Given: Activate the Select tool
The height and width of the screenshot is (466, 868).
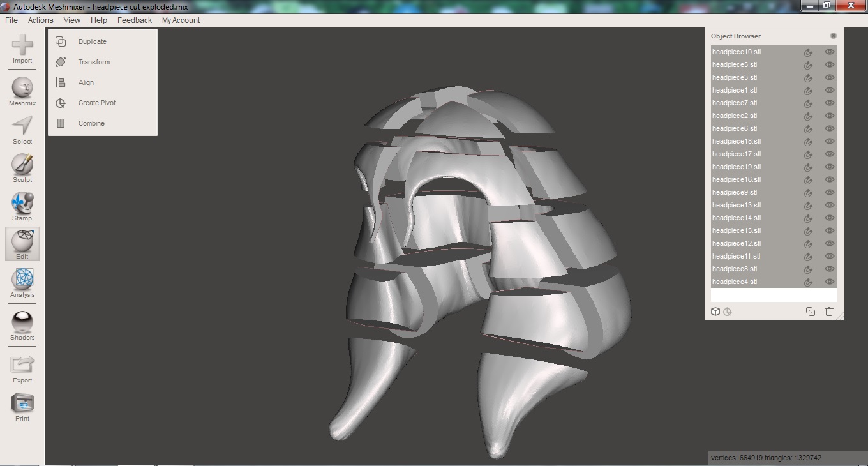Looking at the screenshot, I should coord(22,125).
